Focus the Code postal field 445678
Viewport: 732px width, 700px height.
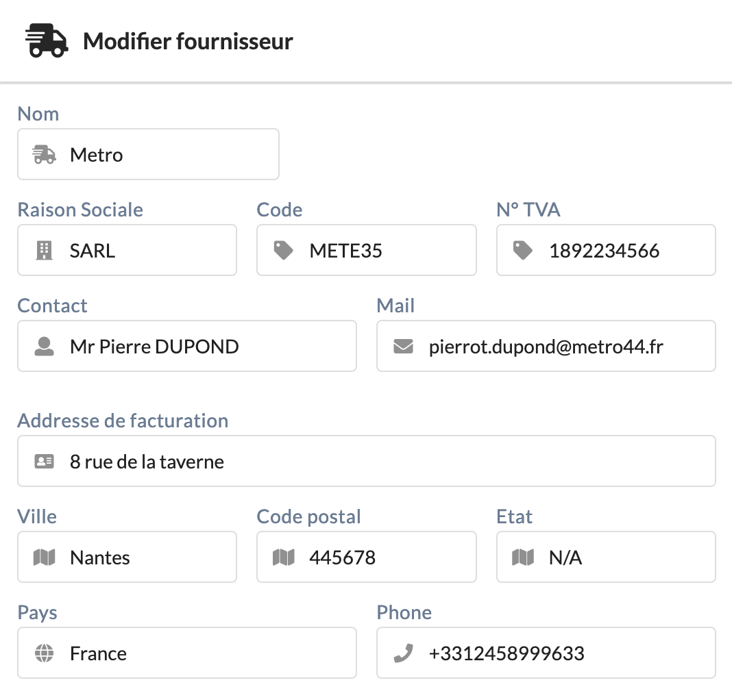point(367,558)
